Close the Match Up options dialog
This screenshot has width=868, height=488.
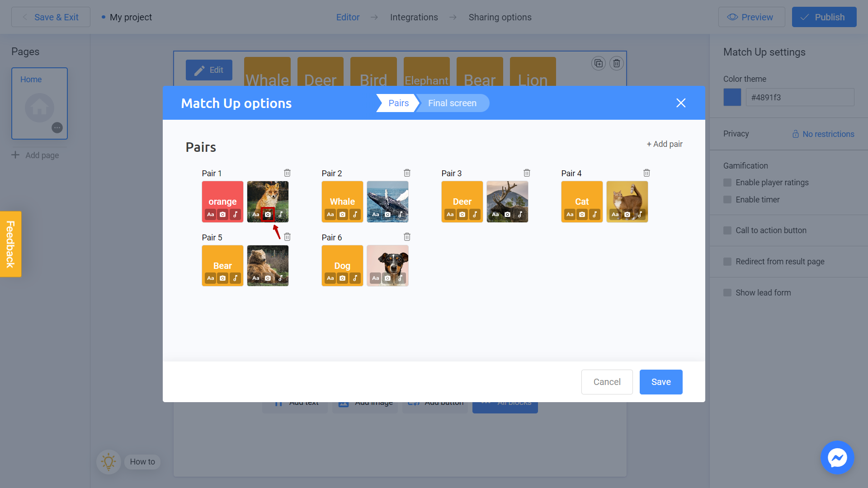click(681, 103)
